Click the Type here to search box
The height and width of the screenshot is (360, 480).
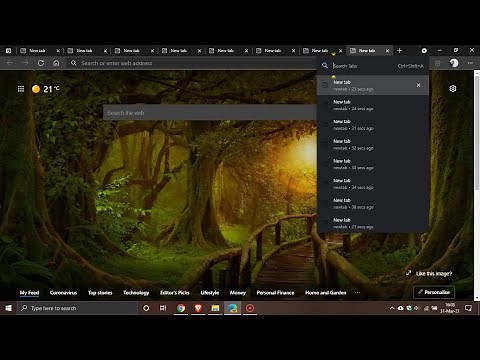point(77,308)
